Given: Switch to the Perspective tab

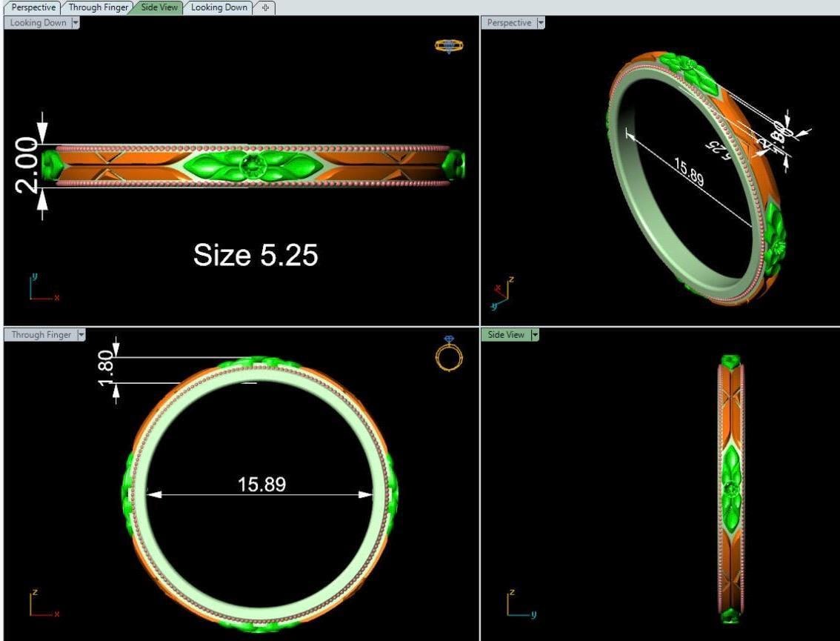Looking at the screenshot, I should [33, 7].
